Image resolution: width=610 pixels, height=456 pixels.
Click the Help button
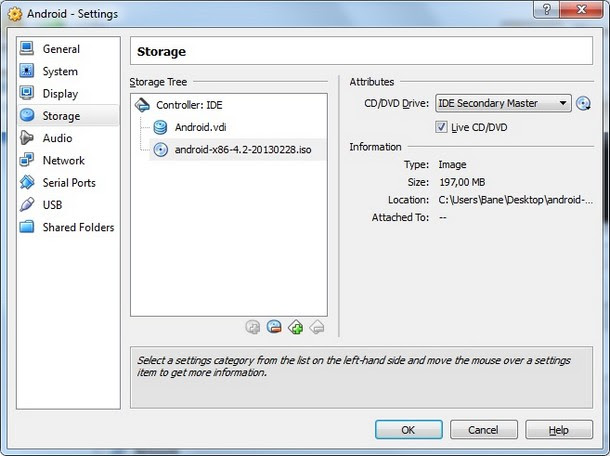click(559, 430)
